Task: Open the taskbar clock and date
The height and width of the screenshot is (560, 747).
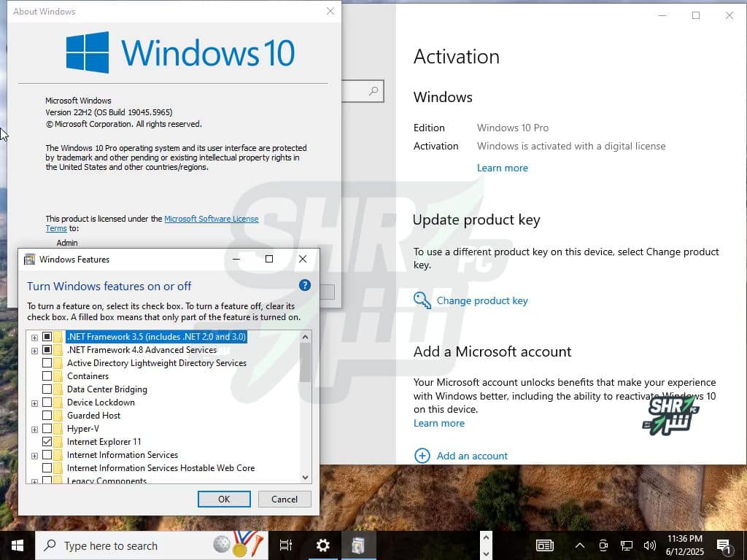Action: click(684, 545)
